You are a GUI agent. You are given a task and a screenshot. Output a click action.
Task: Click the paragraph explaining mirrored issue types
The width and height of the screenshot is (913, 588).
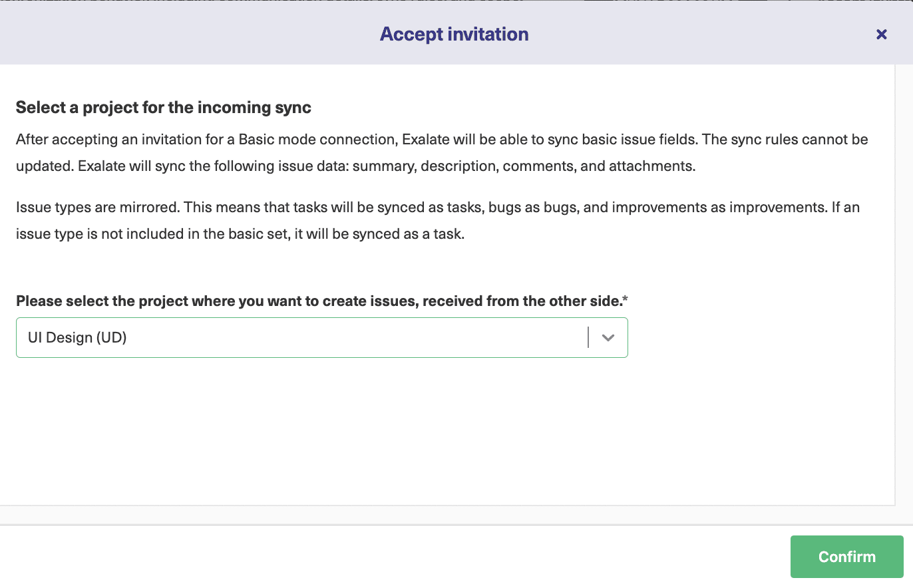[x=439, y=220]
